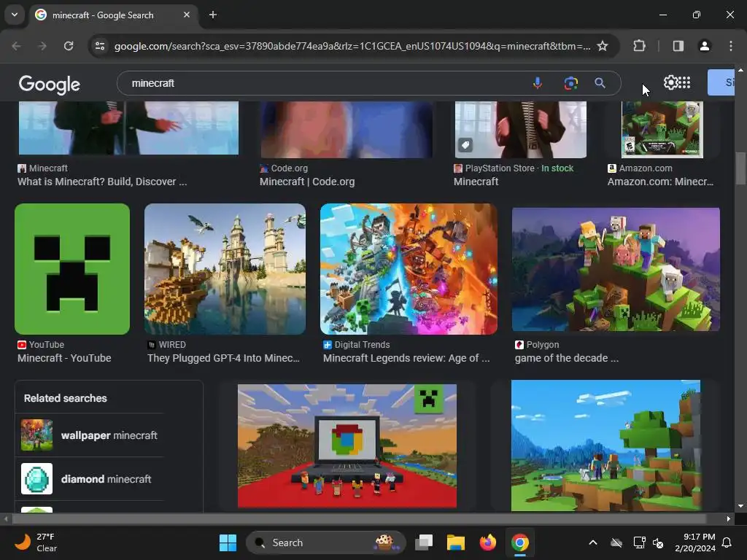Click the horizontal scrollbar at bottom
Image resolution: width=747 pixels, height=560 pixels.
click(x=360, y=518)
